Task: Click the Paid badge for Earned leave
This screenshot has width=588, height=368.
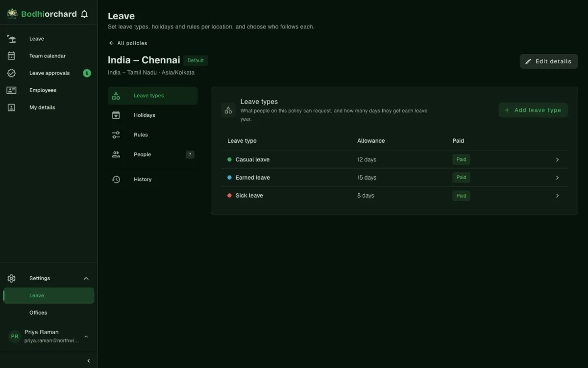Action: pyautogui.click(x=461, y=178)
